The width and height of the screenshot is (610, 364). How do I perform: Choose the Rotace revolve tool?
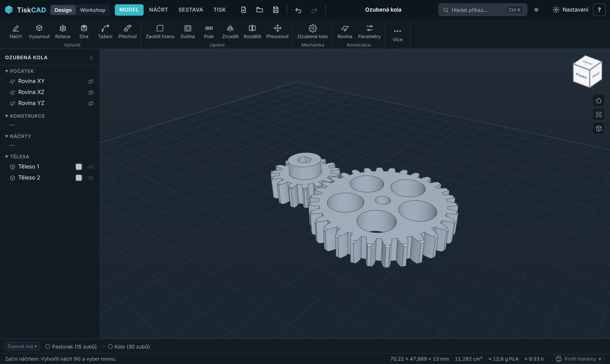(63, 32)
